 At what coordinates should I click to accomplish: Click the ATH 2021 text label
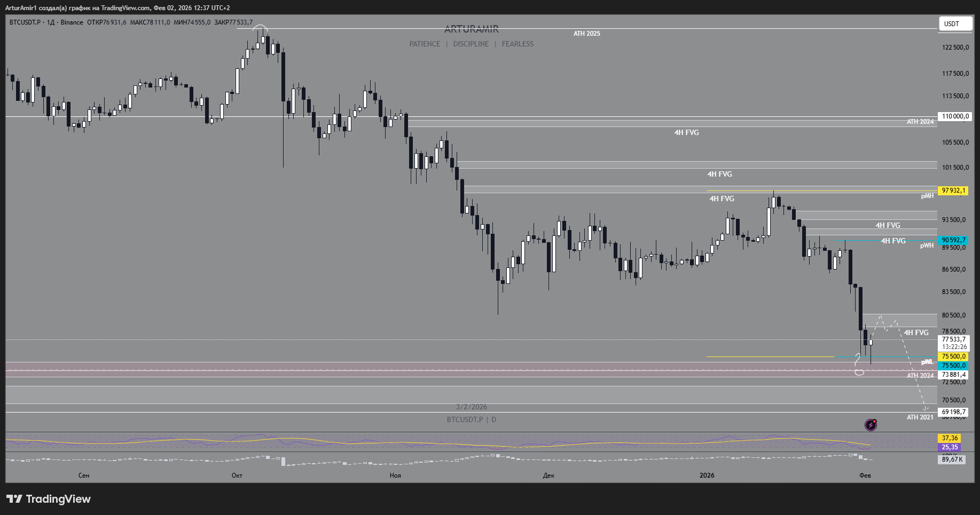[920, 417]
